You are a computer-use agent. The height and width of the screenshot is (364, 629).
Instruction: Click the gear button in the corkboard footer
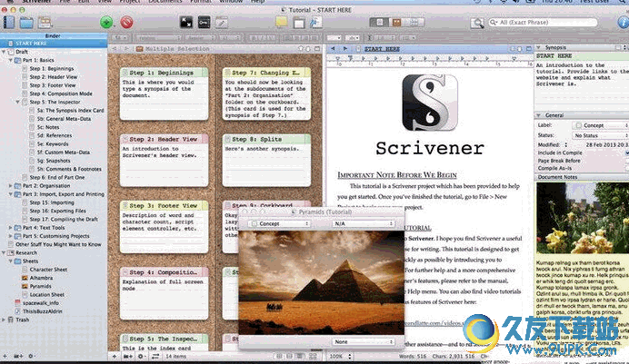141,356
